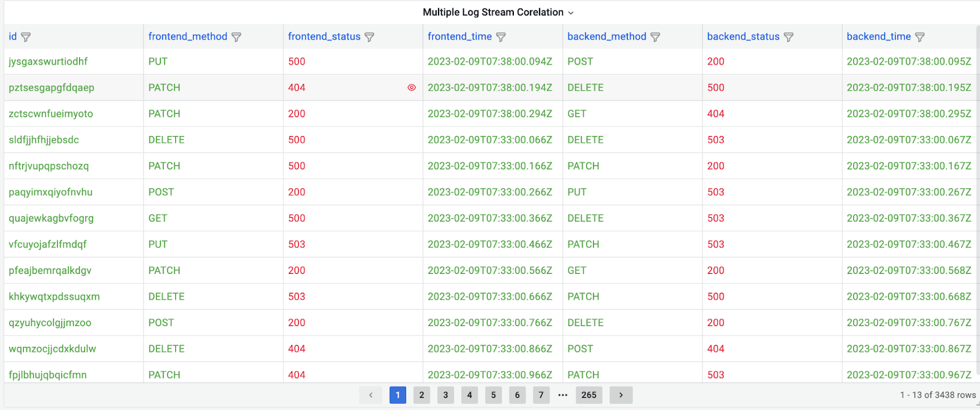
Task: Click the backend_time column header
Action: coord(878,37)
